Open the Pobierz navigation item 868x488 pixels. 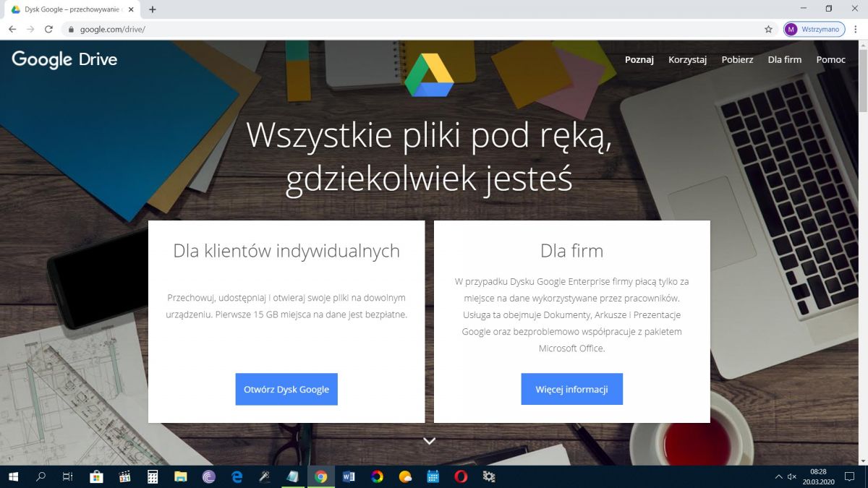click(737, 59)
